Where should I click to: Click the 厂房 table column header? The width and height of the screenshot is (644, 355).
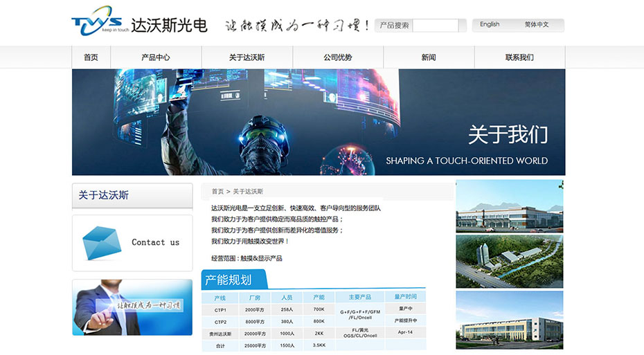[x=255, y=298]
